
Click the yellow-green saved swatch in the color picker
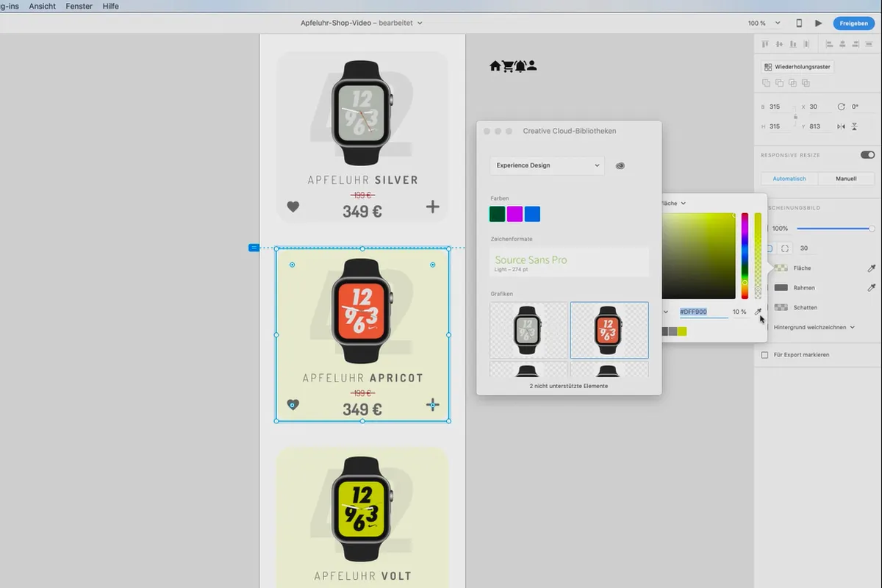click(682, 331)
